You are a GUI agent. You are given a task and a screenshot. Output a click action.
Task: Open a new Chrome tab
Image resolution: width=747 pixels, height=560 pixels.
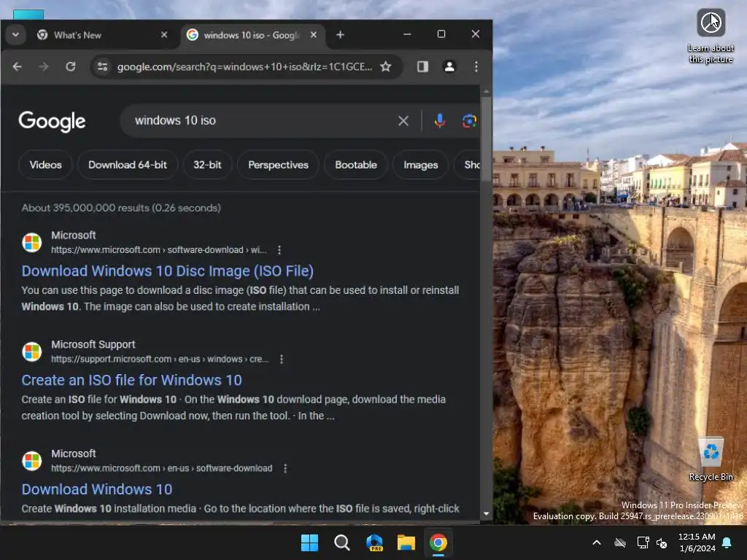click(340, 35)
